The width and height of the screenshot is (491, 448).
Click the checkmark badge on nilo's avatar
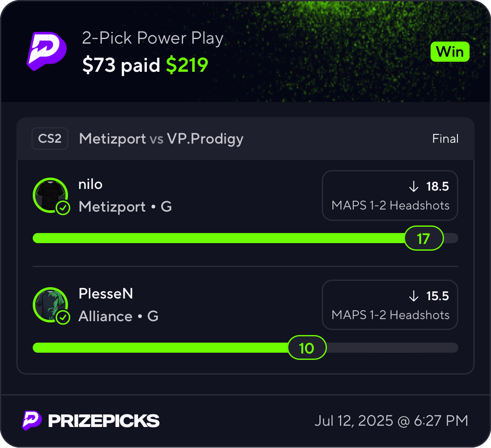pos(63,207)
